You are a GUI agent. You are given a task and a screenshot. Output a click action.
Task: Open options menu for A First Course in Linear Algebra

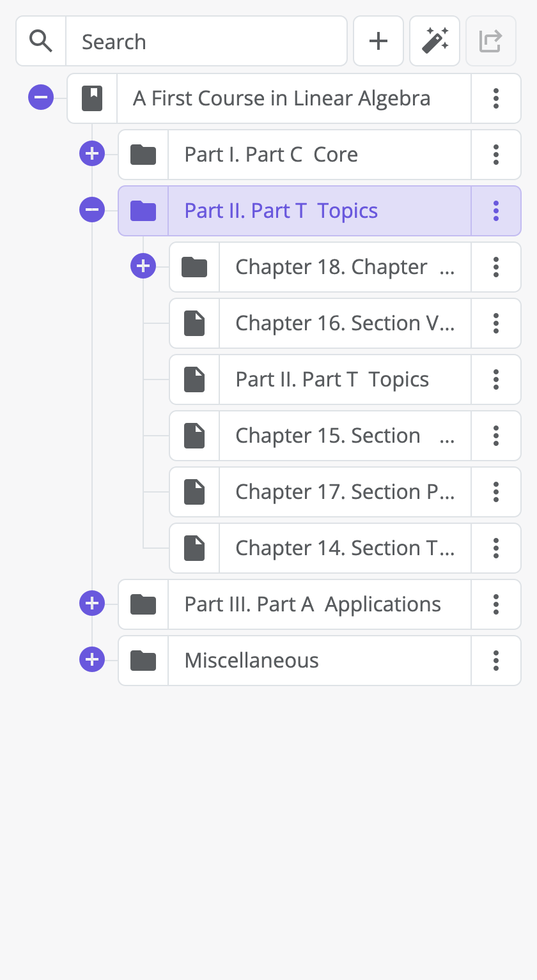496,98
